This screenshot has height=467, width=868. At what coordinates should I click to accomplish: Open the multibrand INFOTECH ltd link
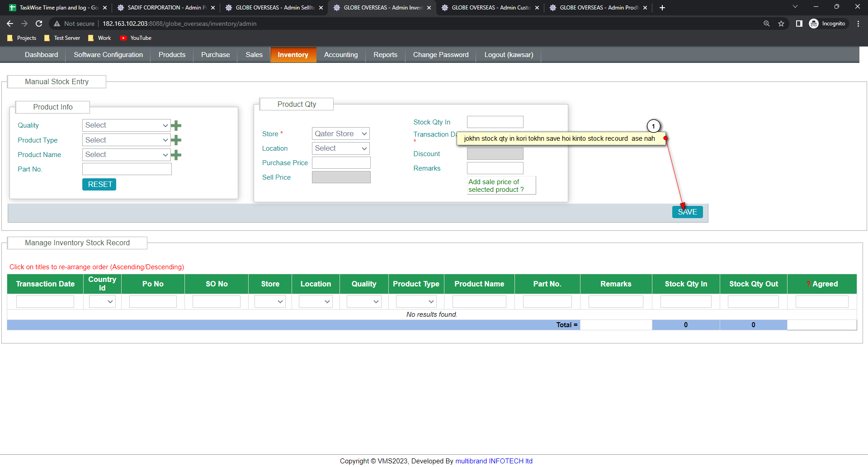pyautogui.click(x=494, y=461)
